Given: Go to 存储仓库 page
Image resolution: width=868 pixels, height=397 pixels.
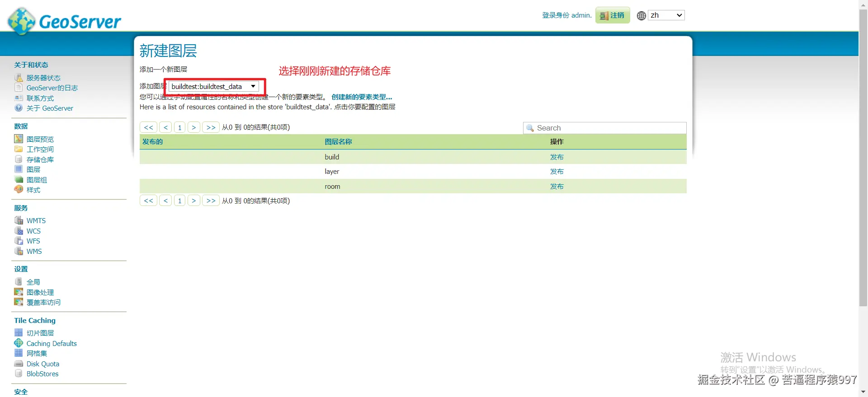Looking at the screenshot, I should pyautogui.click(x=40, y=159).
